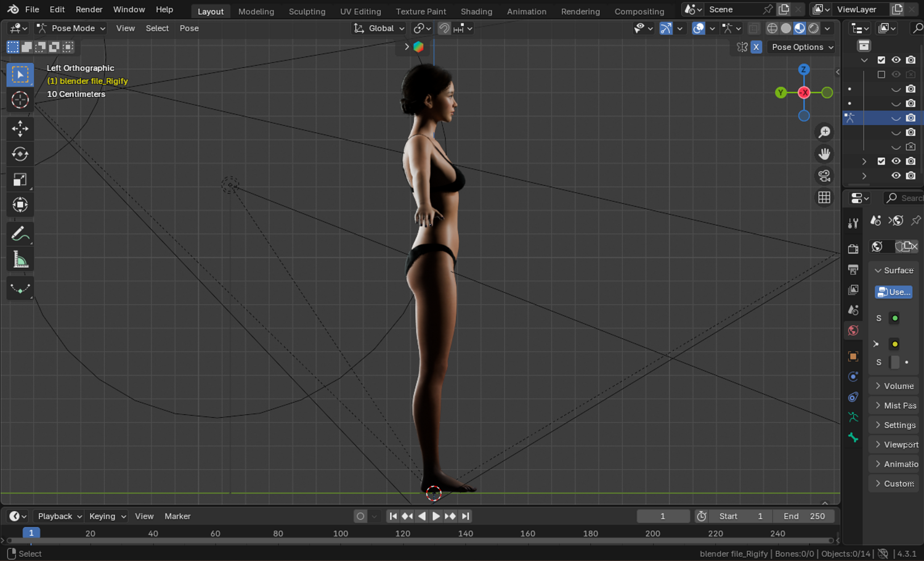Viewport: 924px width, 561px height.
Task: Select the Select Box tool
Action: (20, 75)
